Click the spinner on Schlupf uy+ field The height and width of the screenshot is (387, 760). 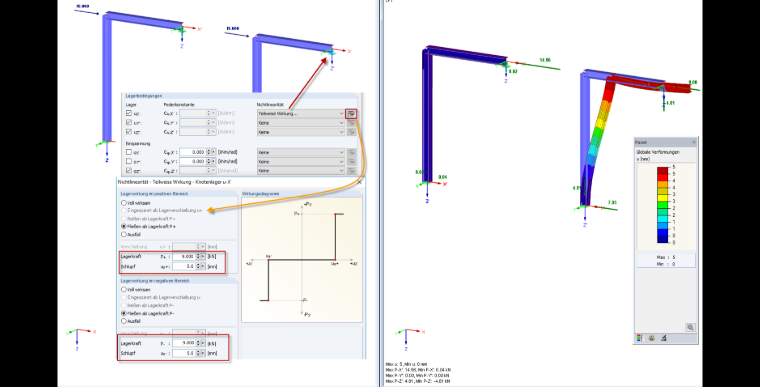pyautogui.click(x=198, y=266)
